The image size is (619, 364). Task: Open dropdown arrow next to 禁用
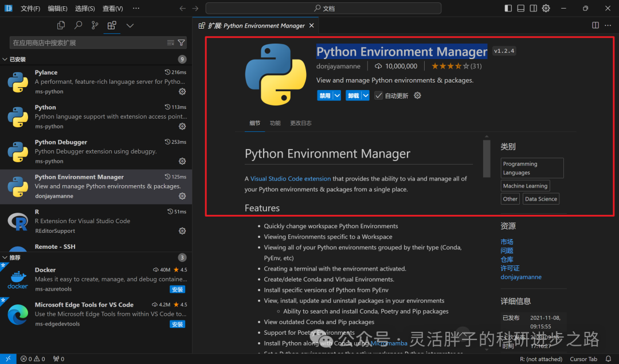(x=337, y=96)
